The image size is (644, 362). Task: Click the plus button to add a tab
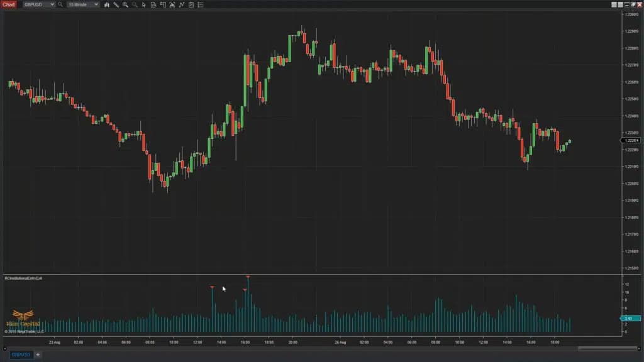[x=36, y=355]
